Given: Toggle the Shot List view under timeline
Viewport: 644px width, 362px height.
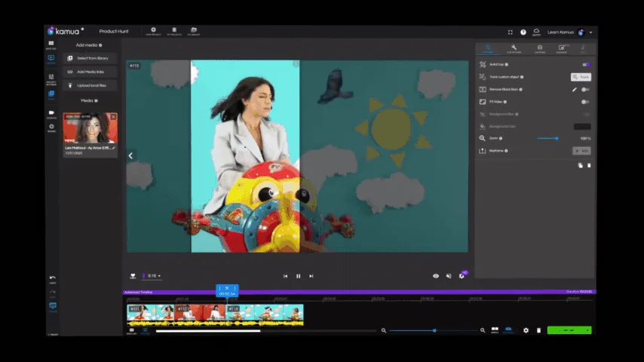Looking at the screenshot, I should point(131,331).
